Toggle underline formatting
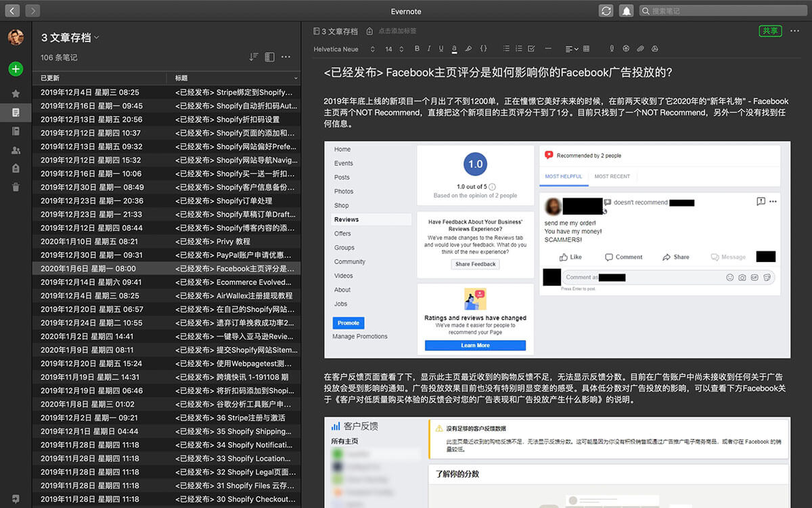 [x=441, y=49]
